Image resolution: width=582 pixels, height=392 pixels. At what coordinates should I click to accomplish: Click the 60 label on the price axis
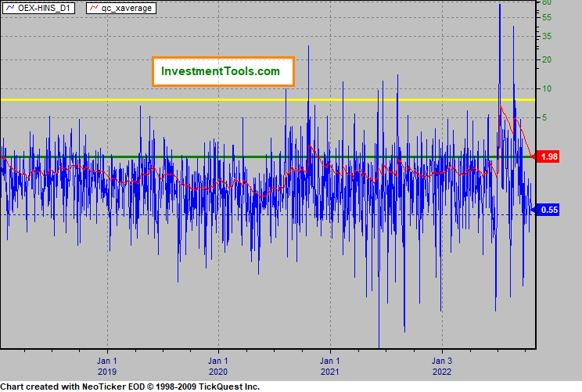pos(548,3)
